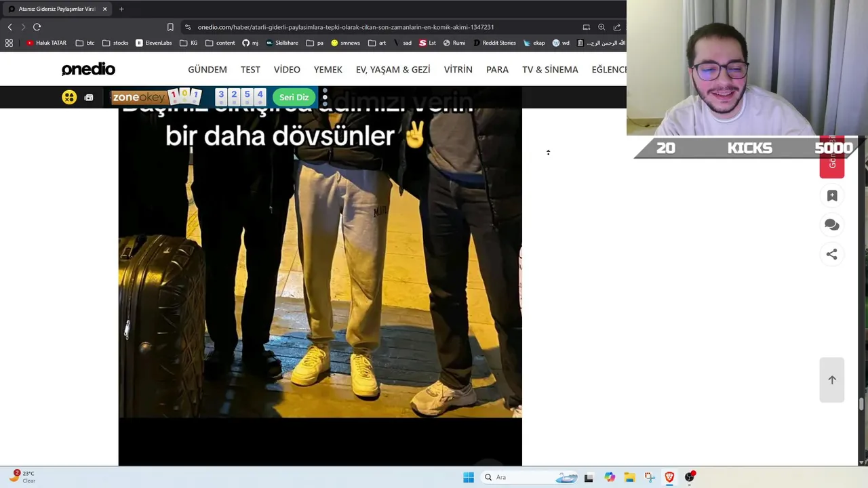Bookmark this page with the bookmark icon
The width and height of the screenshot is (868, 488).
coord(170,27)
